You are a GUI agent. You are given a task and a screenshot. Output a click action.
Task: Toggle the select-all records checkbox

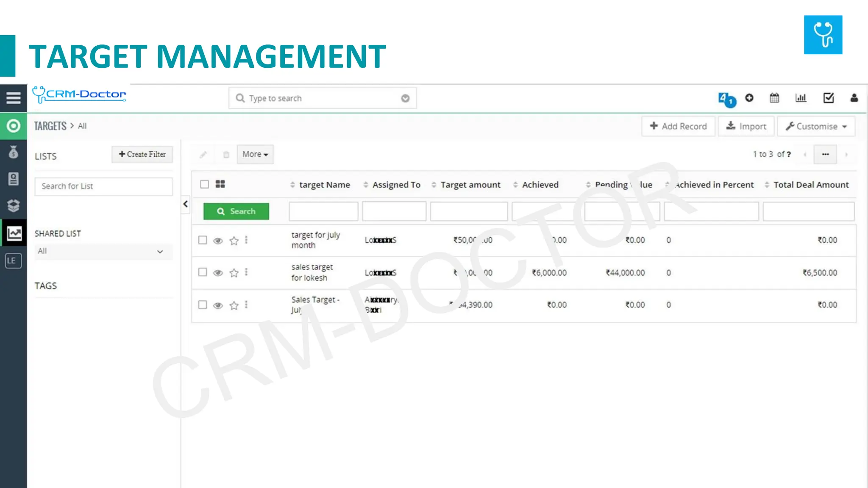(205, 184)
